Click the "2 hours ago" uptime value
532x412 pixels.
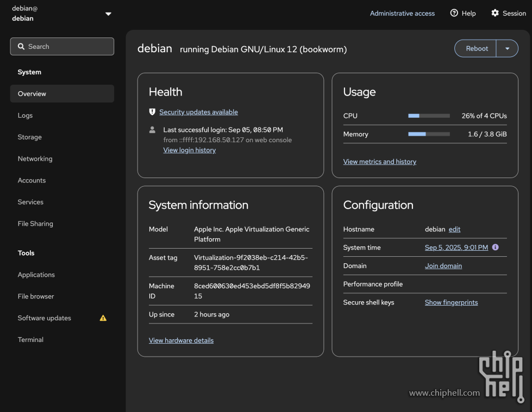coord(212,314)
